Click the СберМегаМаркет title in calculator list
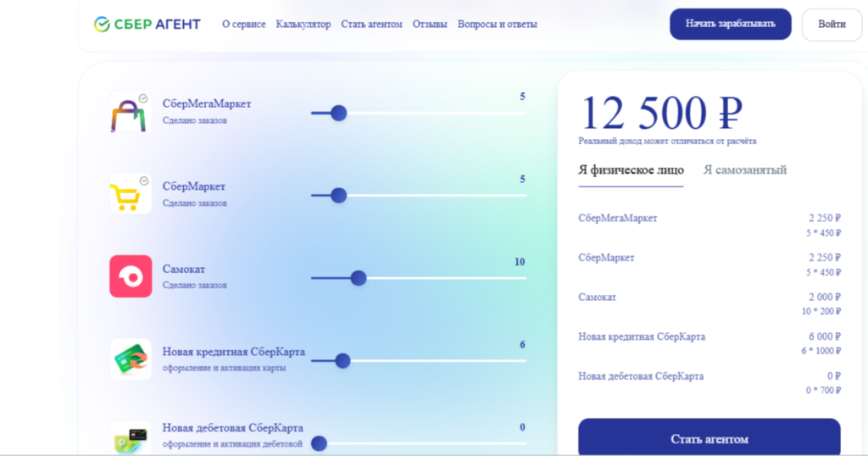 tap(207, 103)
